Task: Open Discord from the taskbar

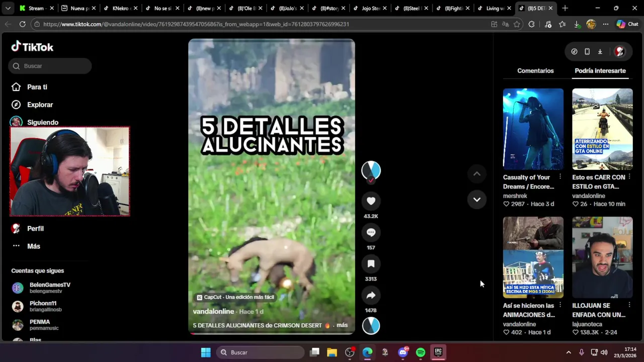Action: [x=403, y=352]
